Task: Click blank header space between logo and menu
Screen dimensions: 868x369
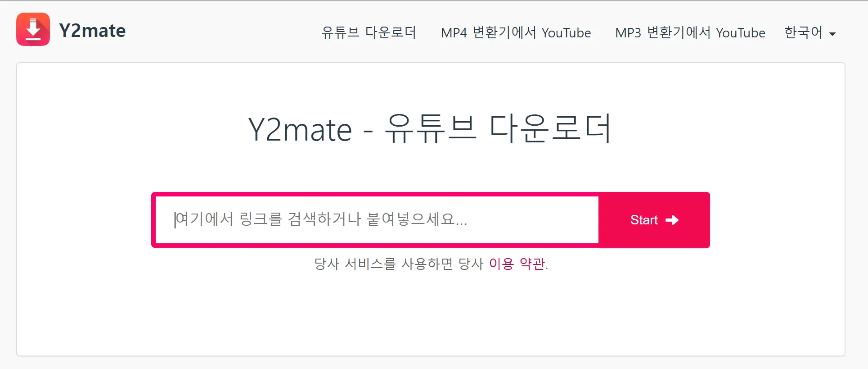Action: (223, 32)
